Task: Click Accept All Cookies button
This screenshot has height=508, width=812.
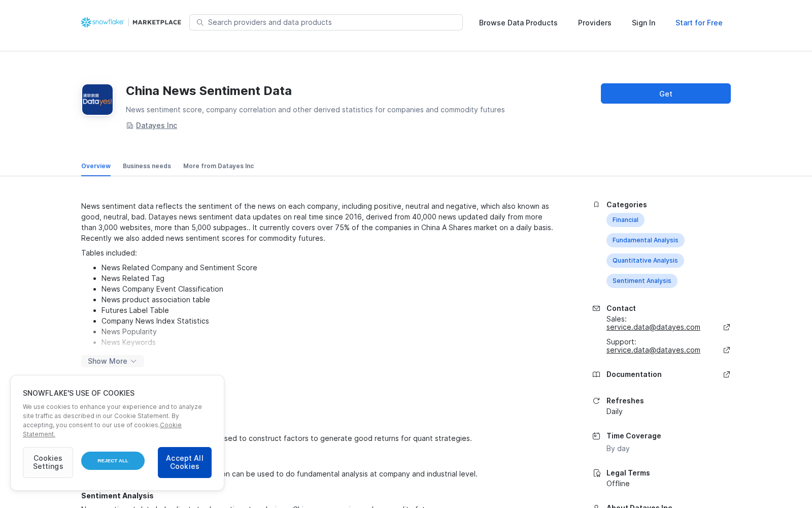Action: pyautogui.click(x=185, y=462)
